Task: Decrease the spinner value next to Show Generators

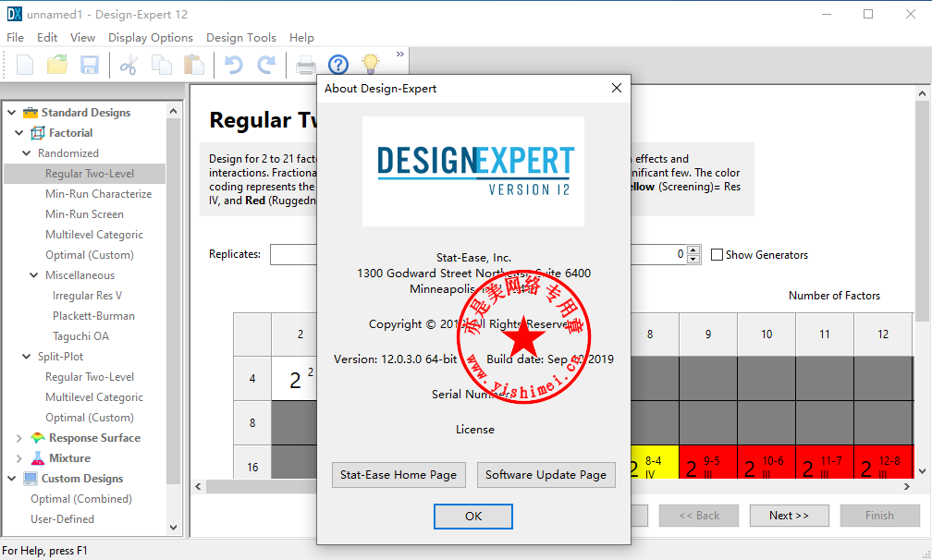Action: [x=693, y=259]
